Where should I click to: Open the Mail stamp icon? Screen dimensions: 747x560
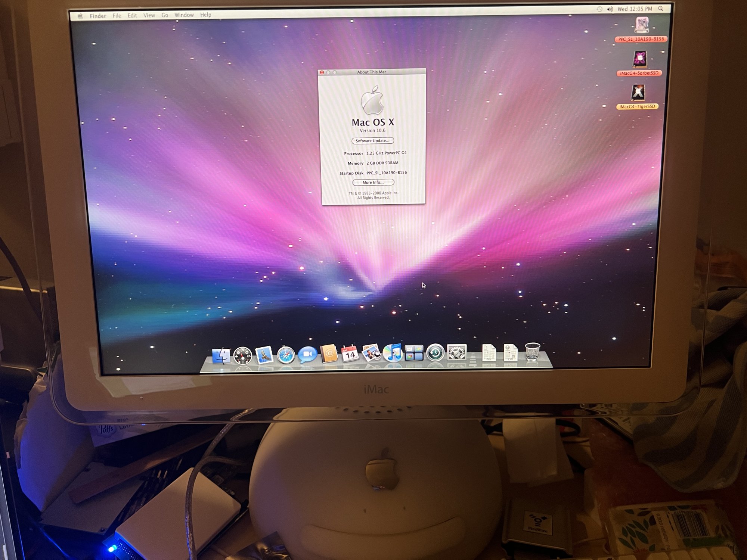[264, 355]
